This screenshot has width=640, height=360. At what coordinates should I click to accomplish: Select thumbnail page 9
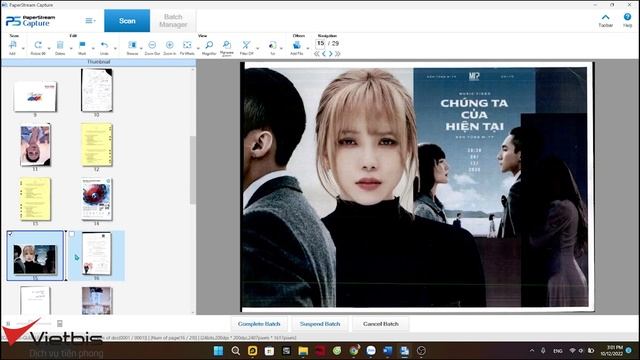click(35, 96)
